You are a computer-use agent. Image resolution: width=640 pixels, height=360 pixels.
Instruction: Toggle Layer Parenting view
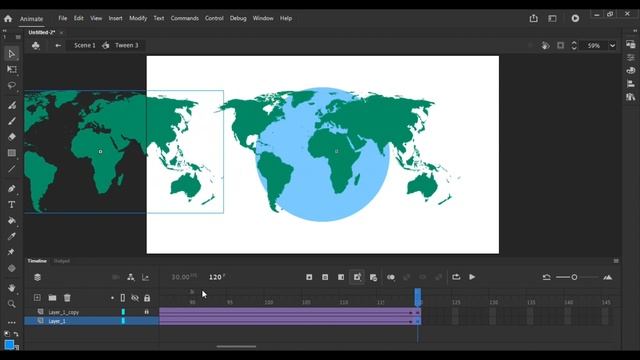click(x=131, y=277)
